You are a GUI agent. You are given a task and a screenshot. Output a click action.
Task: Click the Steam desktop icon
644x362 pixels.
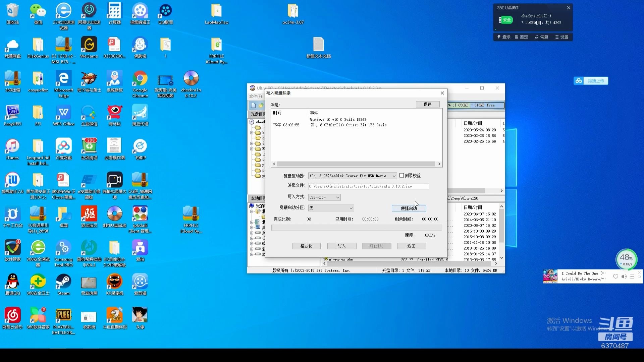[63, 282]
